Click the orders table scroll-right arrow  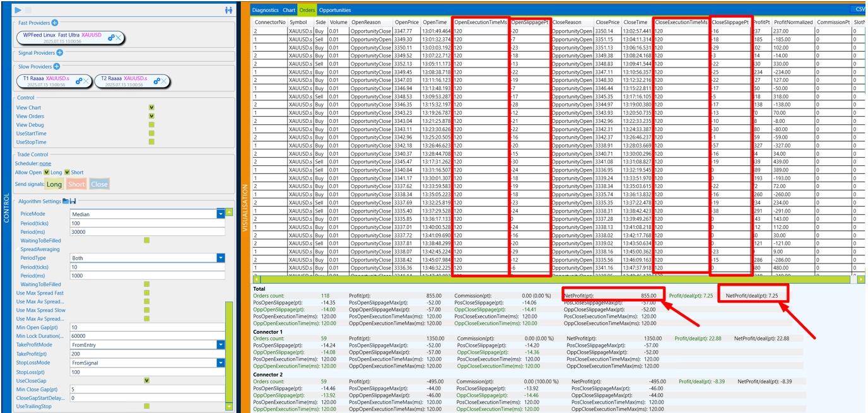click(862, 279)
